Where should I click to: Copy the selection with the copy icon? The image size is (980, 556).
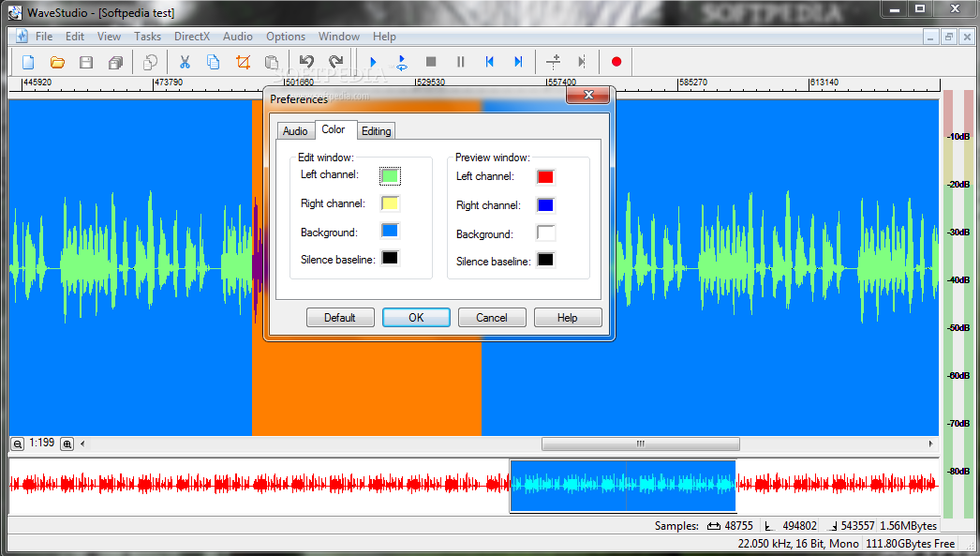click(x=213, y=62)
